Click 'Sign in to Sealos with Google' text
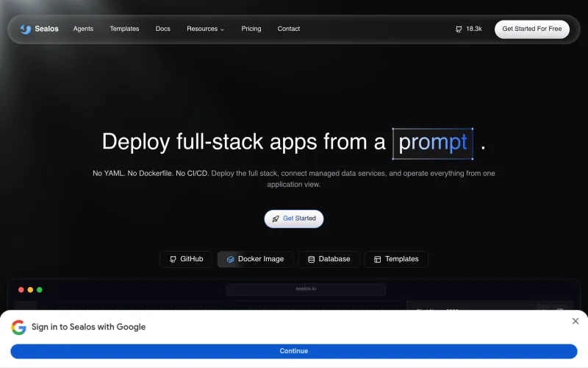This screenshot has width=588, height=368. [x=88, y=327]
